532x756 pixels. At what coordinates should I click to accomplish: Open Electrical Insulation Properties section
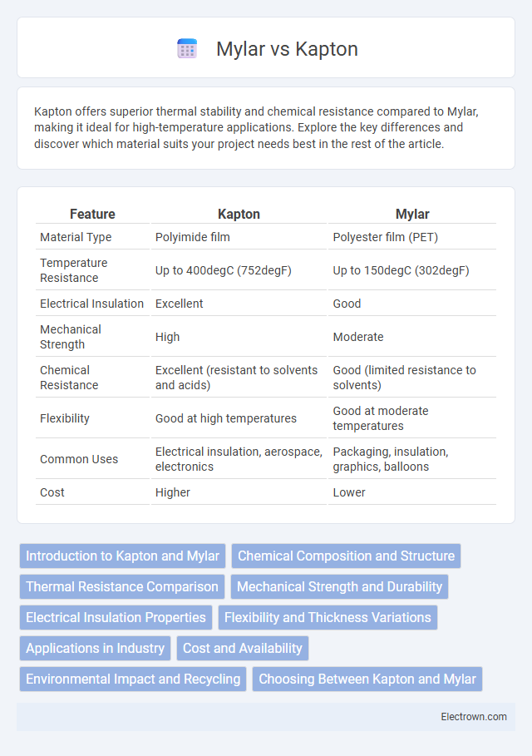116,618
